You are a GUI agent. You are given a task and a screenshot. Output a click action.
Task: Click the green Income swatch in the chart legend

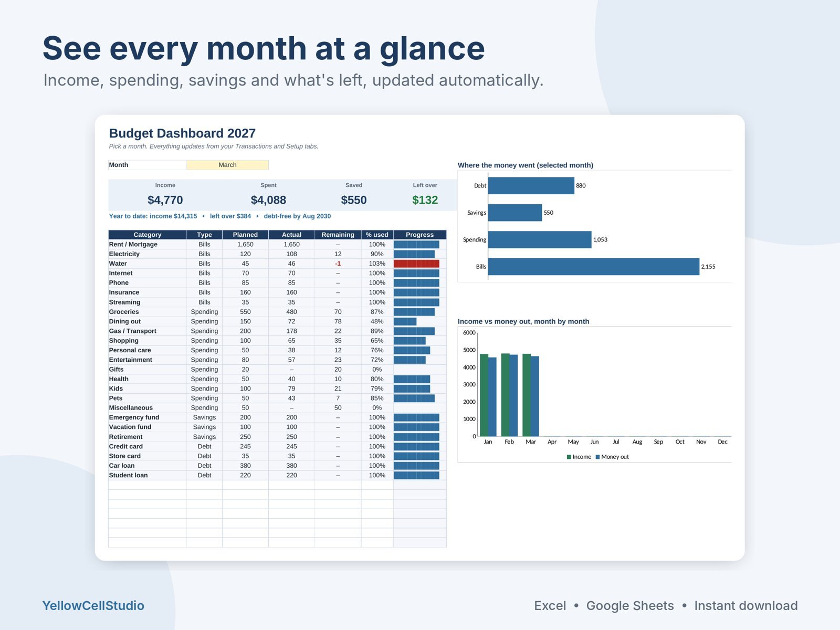[569, 457]
